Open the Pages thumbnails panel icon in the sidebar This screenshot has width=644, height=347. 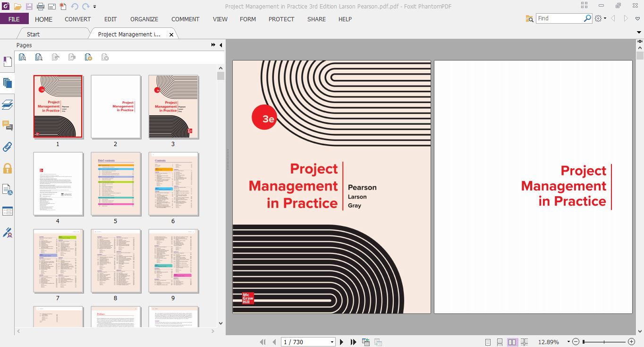coord(7,83)
